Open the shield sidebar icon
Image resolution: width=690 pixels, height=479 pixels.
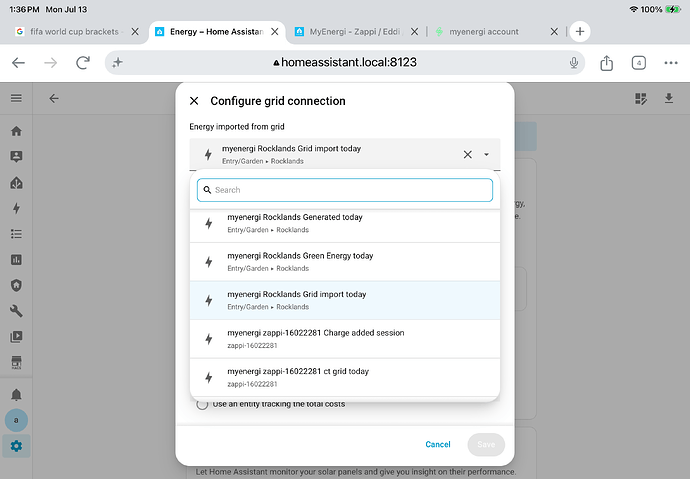(x=16, y=285)
